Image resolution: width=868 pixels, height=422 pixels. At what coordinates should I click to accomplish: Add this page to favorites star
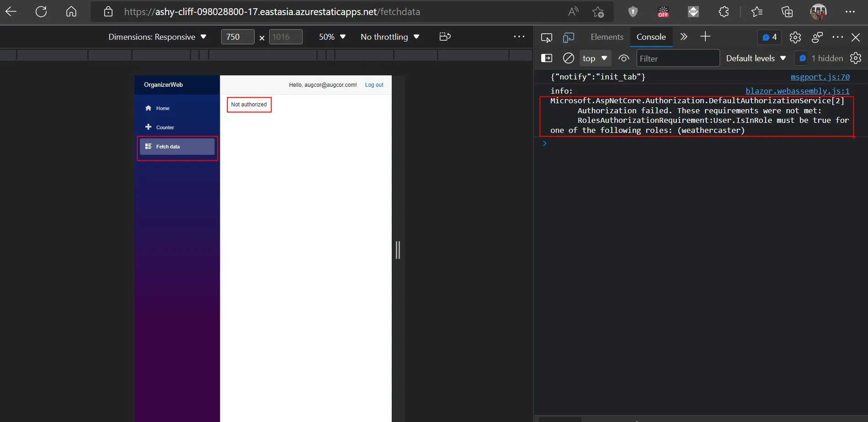pos(598,12)
